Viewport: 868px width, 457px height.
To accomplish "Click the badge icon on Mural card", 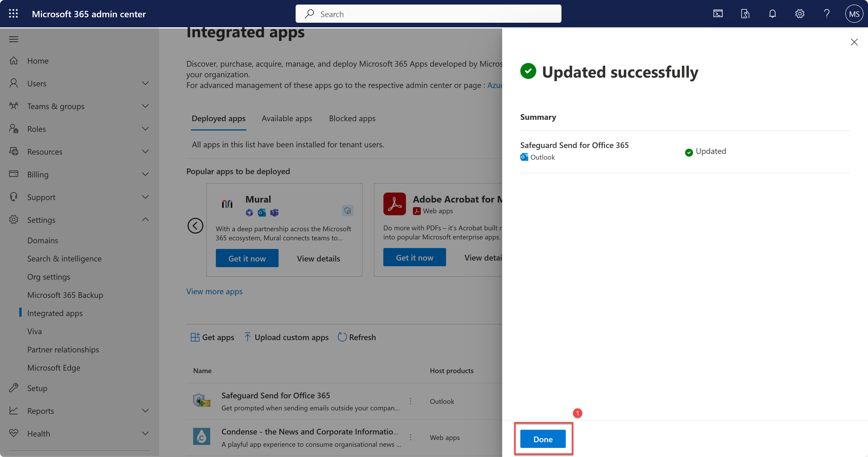I will click(x=347, y=211).
